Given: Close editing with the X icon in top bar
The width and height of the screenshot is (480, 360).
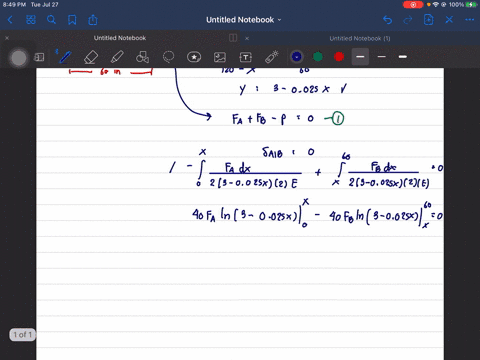Looking at the screenshot, I should tap(449, 20).
